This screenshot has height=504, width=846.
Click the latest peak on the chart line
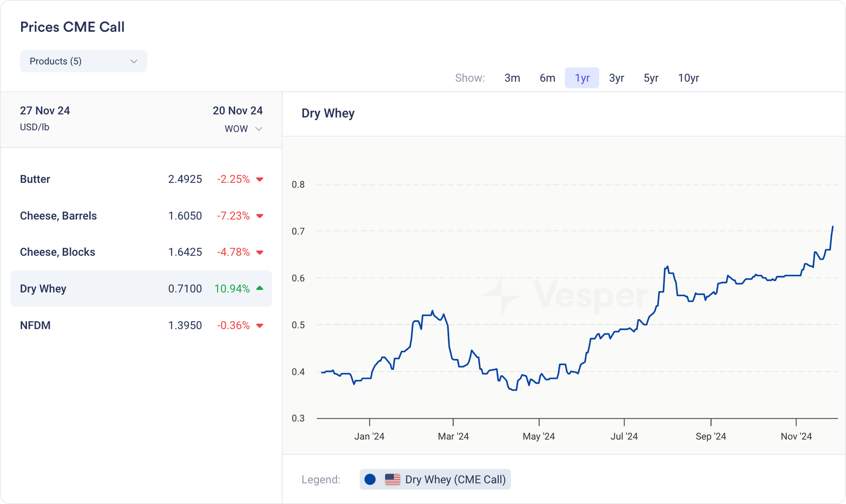pyautogui.click(x=833, y=227)
